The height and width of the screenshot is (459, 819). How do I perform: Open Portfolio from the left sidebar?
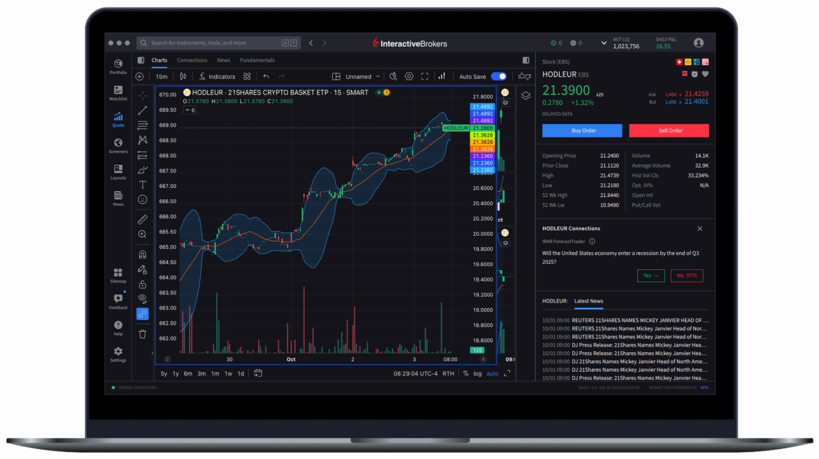pos(118,65)
